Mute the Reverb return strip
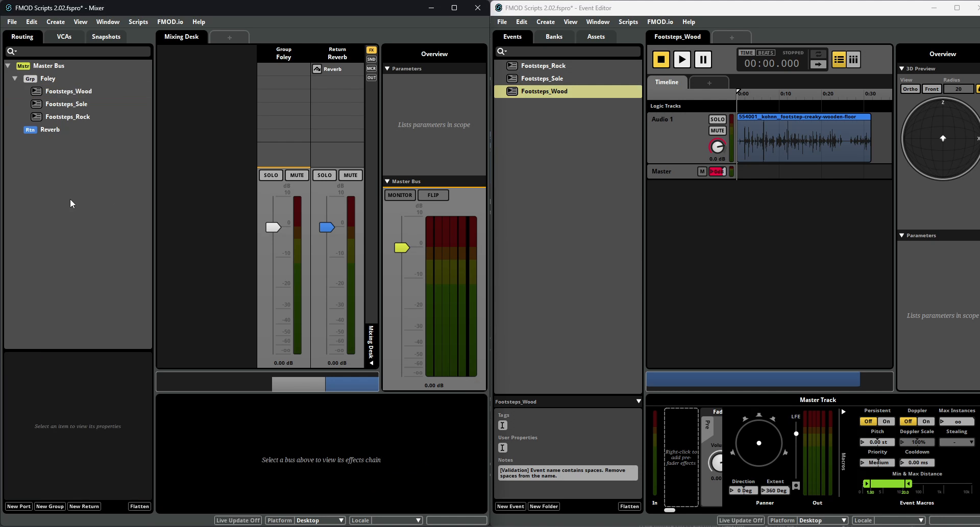 point(351,175)
